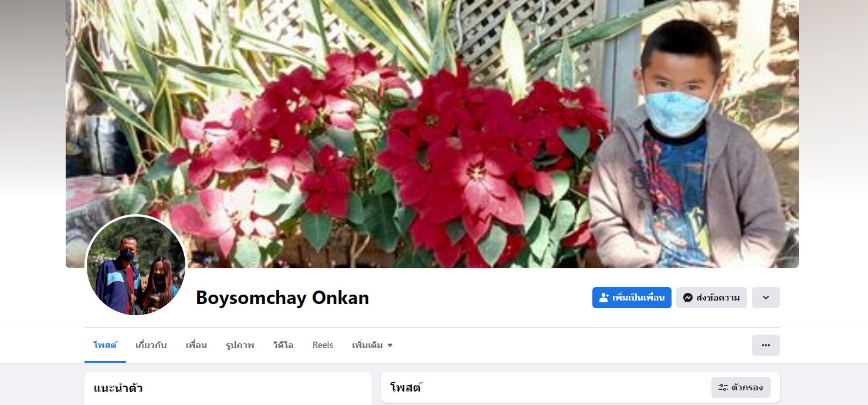Image resolution: width=868 pixels, height=405 pixels.
Task: Switch to the โพสต์ tab
Action: click(x=105, y=345)
